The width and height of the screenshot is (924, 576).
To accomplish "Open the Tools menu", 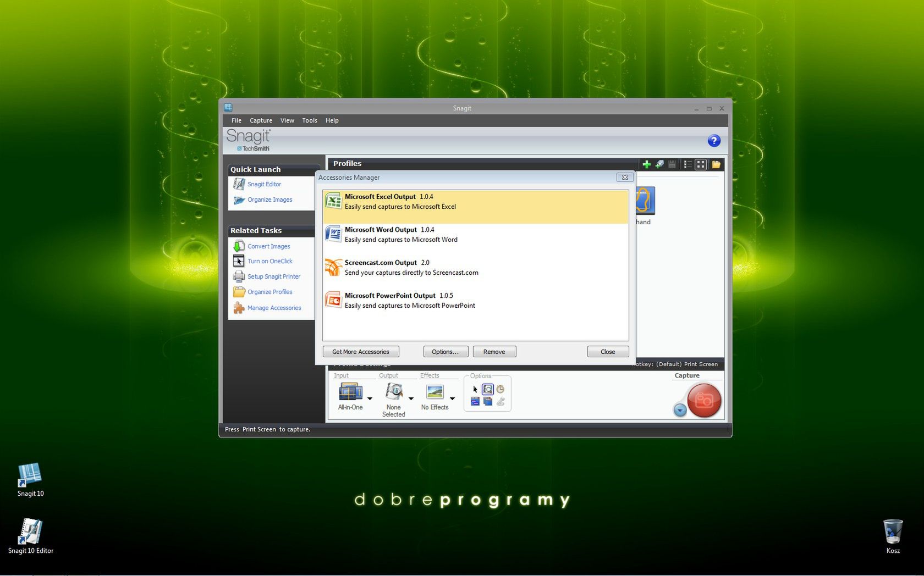I will [310, 120].
